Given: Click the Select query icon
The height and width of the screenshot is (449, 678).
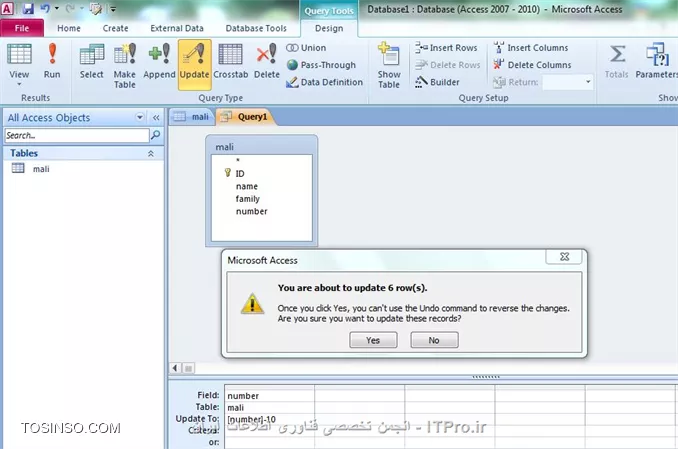Looking at the screenshot, I should point(91,61).
